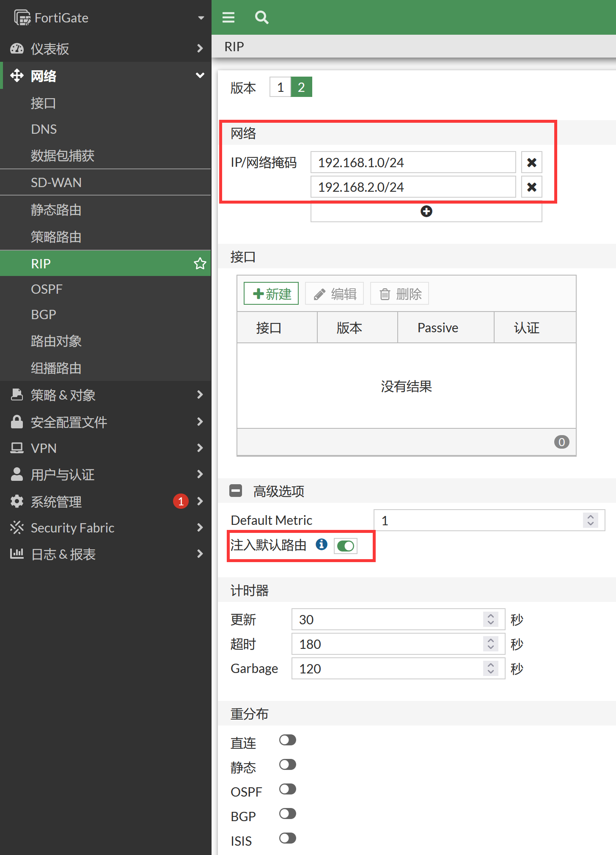Select RIP version 1 button
The image size is (616, 855).
tap(280, 87)
